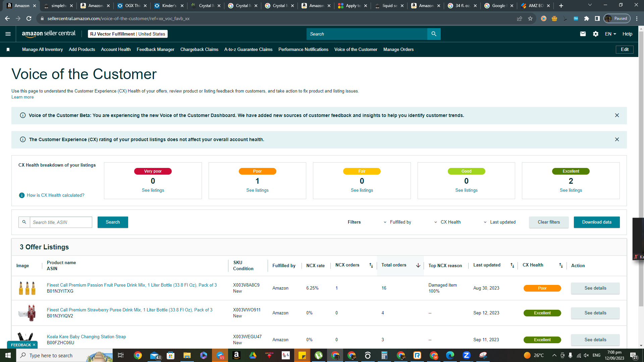
Task: Click the bookmark favorites icon
Action: [8, 50]
